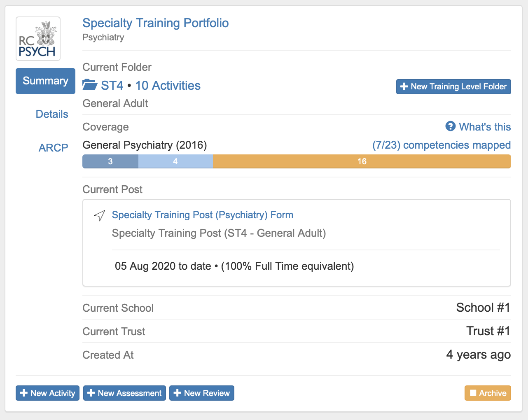Open the ST4 folder link
528x420 pixels.
(112, 86)
